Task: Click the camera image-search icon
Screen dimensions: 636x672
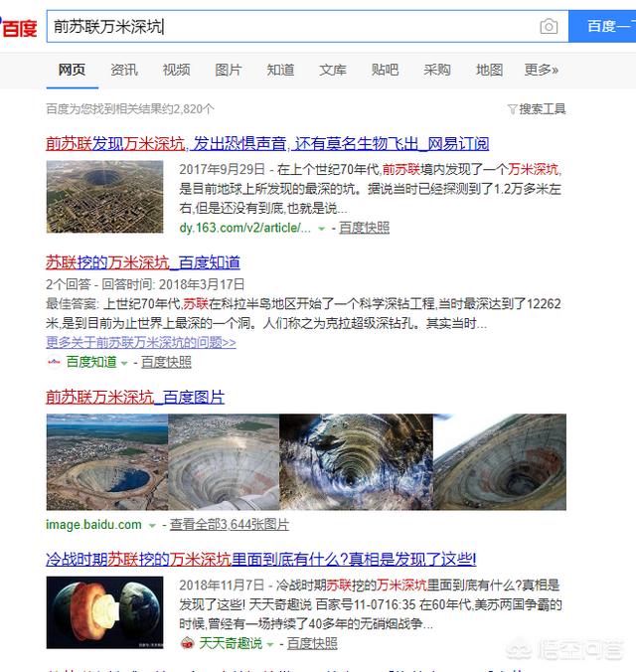Action: [x=549, y=27]
